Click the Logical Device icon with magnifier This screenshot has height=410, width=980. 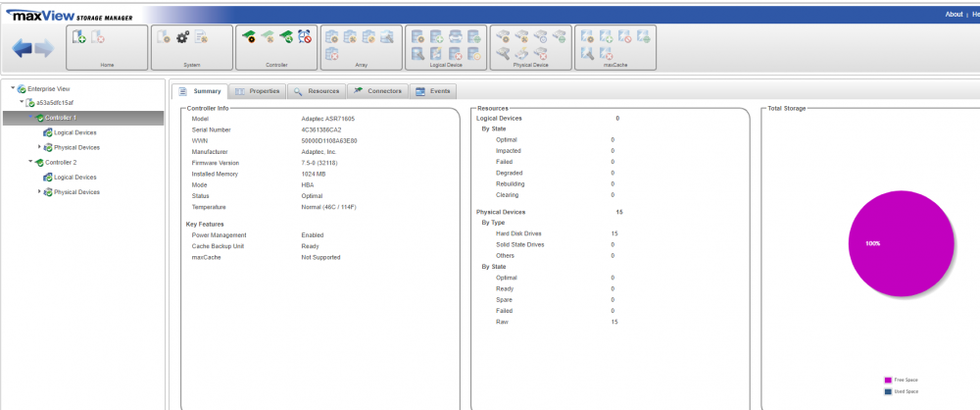[x=418, y=54]
